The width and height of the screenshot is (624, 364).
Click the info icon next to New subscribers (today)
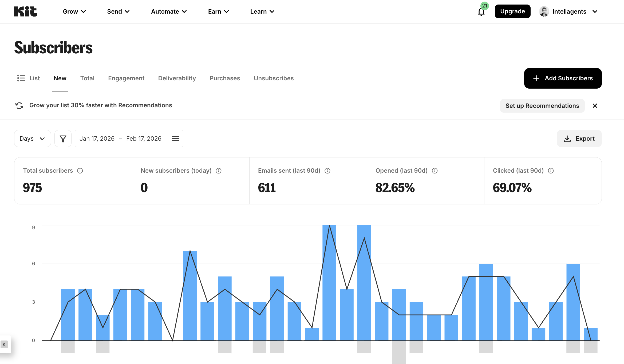(218, 171)
